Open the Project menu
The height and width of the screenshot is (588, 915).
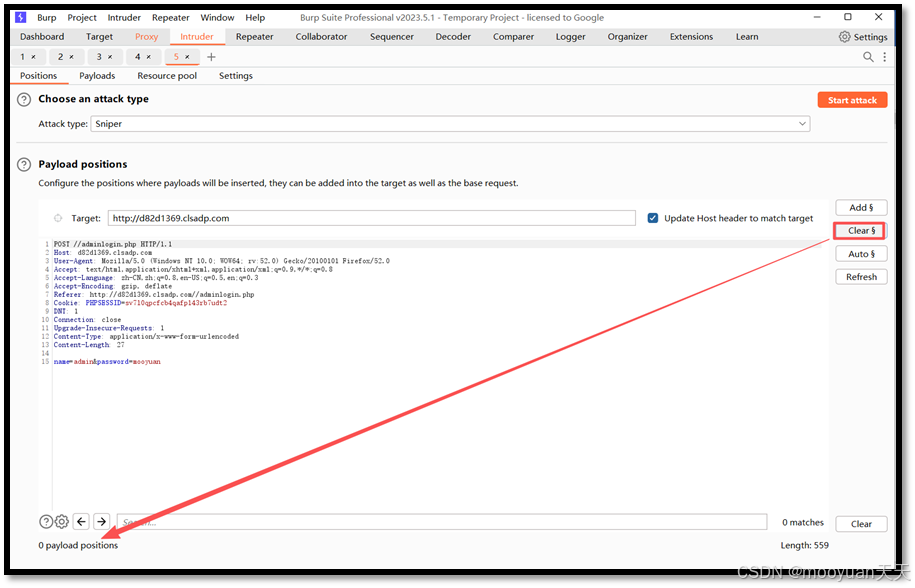tap(82, 18)
